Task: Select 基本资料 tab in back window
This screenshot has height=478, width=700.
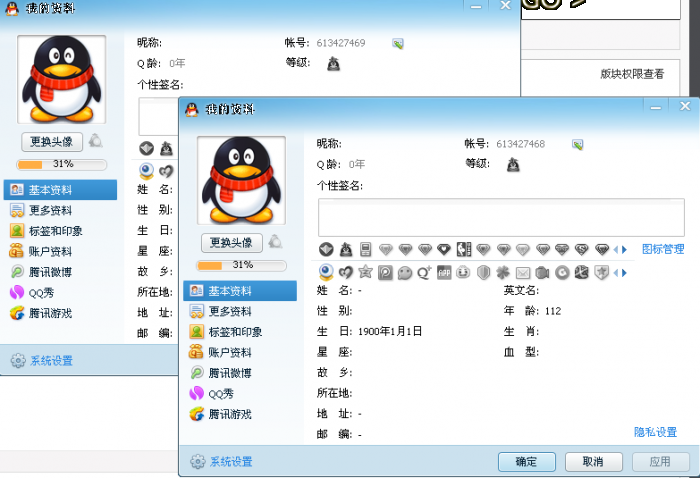Action: point(61,190)
